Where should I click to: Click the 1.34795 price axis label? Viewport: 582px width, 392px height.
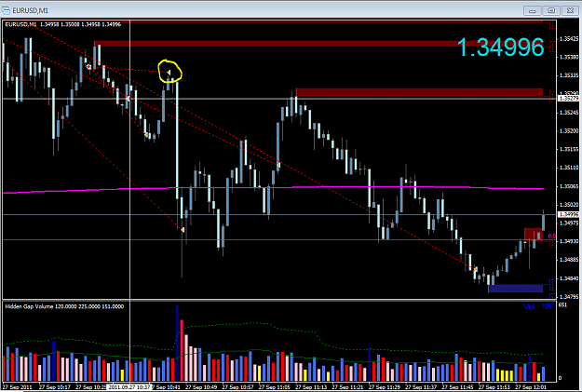point(569,296)
